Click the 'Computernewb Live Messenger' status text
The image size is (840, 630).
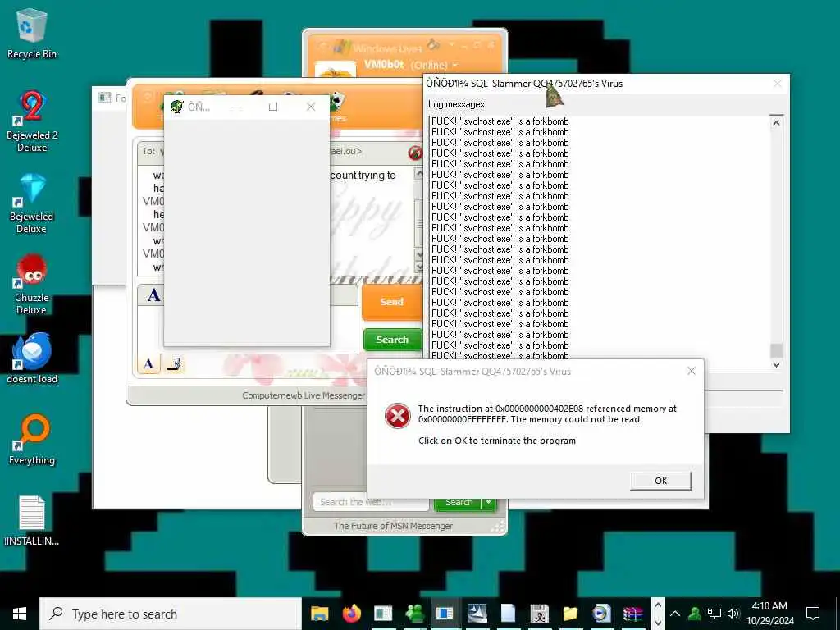point(304,395)
